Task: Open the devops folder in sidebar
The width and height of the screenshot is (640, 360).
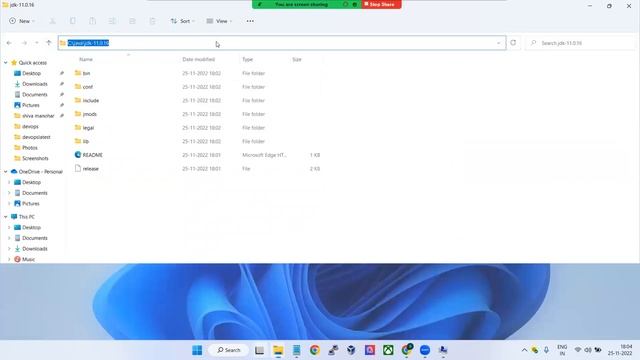Action: point(30,127)
